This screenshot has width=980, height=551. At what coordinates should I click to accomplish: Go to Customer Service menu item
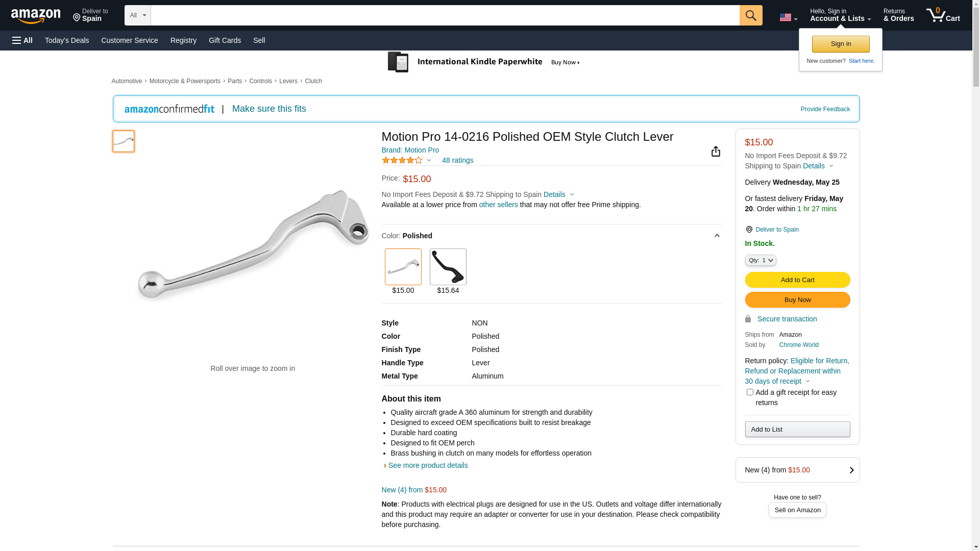[x=130, y=40]
